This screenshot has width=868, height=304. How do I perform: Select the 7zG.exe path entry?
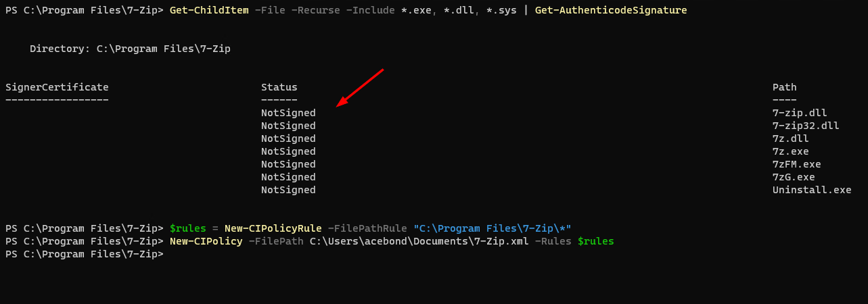pyautogui.click(x=794, y=177)
